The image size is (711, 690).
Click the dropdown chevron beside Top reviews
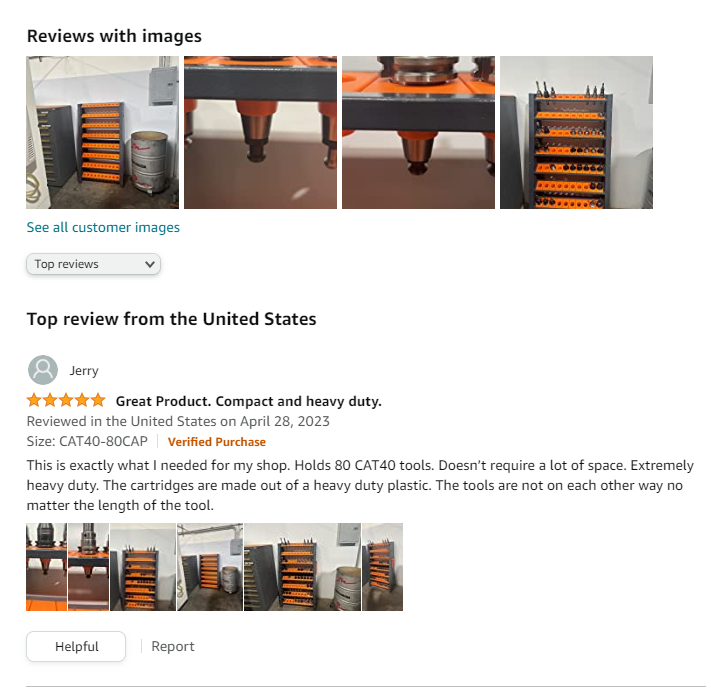click(150, 264)
